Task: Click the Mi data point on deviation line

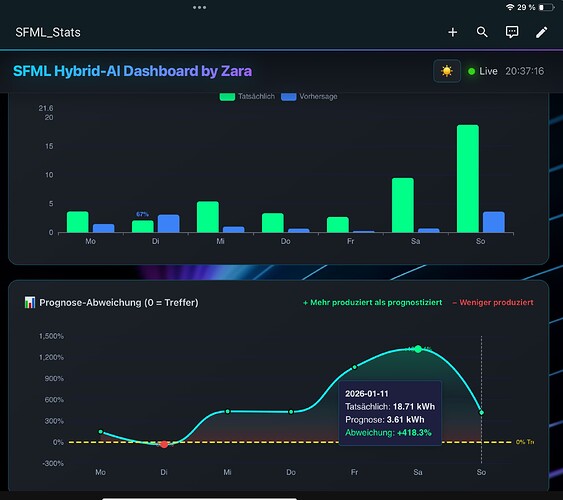Action: click(228, 411)
